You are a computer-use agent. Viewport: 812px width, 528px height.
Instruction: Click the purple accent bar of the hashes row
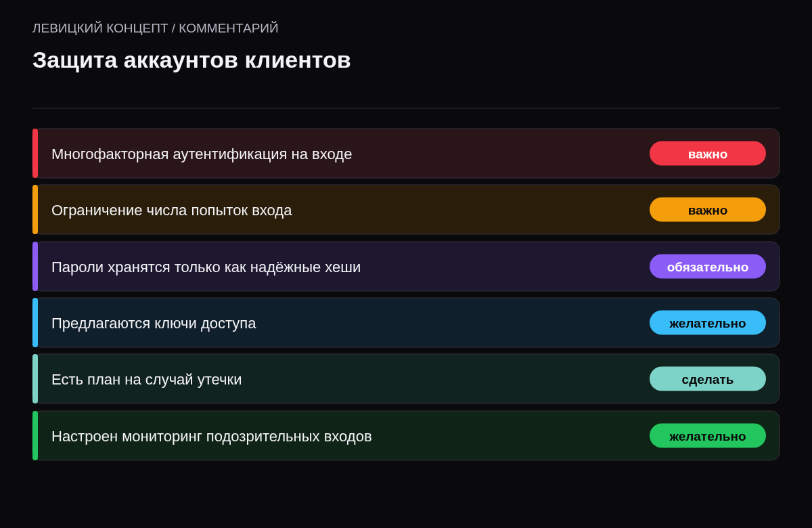click(35, 267)
